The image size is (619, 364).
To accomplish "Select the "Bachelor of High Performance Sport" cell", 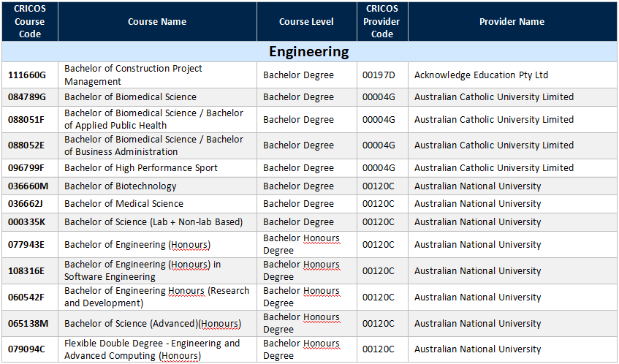I will [x=141, y=168].
